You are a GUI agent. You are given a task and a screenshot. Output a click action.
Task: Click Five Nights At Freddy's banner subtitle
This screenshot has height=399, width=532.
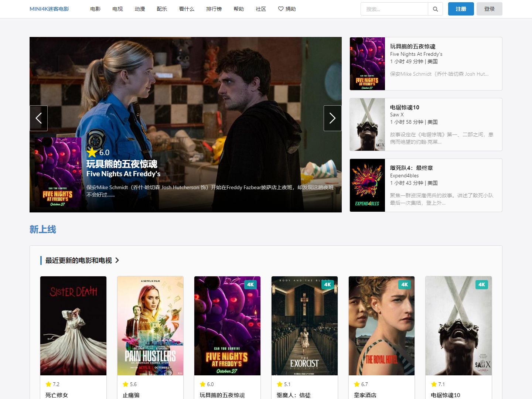click(x=123, y=174)
